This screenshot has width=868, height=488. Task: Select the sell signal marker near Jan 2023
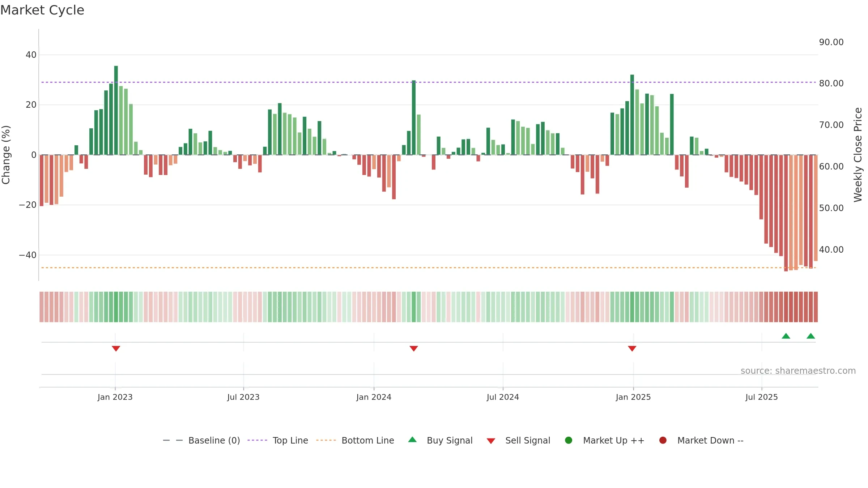click(116, 348)
